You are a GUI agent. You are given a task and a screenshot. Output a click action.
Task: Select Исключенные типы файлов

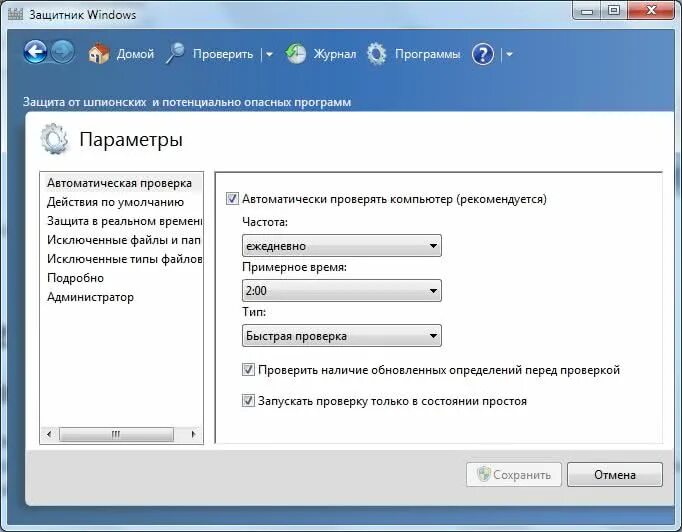tap(124, 259)
